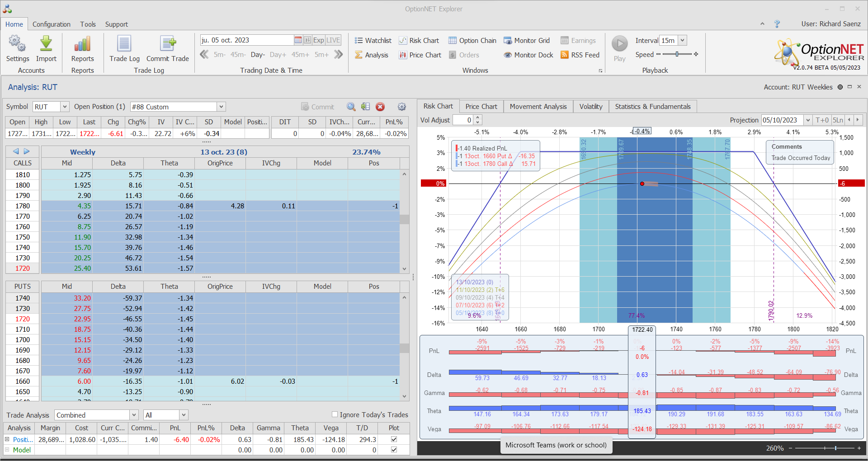Open the Interval 15m dropdown
868x461 pixels.
(683, 40)
